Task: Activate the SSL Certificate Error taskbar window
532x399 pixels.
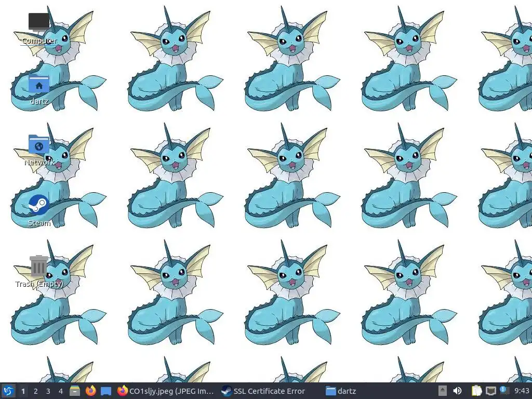Action: click(263, 391)
